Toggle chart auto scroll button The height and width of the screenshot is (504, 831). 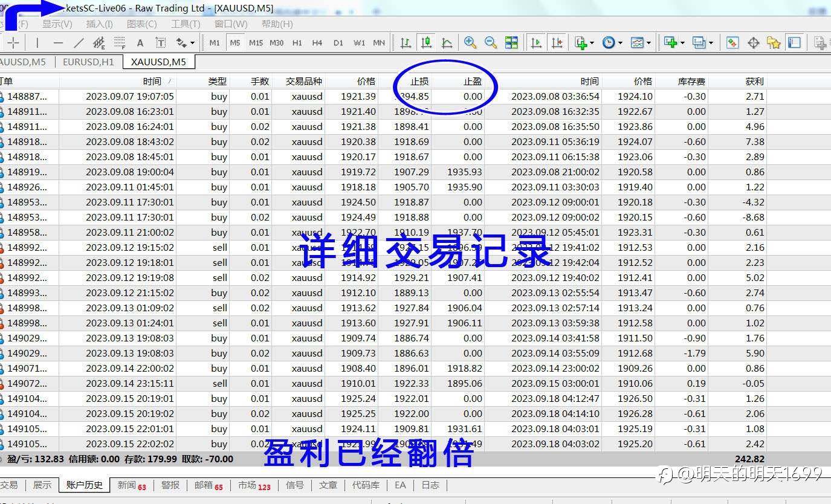click(536, 42)
